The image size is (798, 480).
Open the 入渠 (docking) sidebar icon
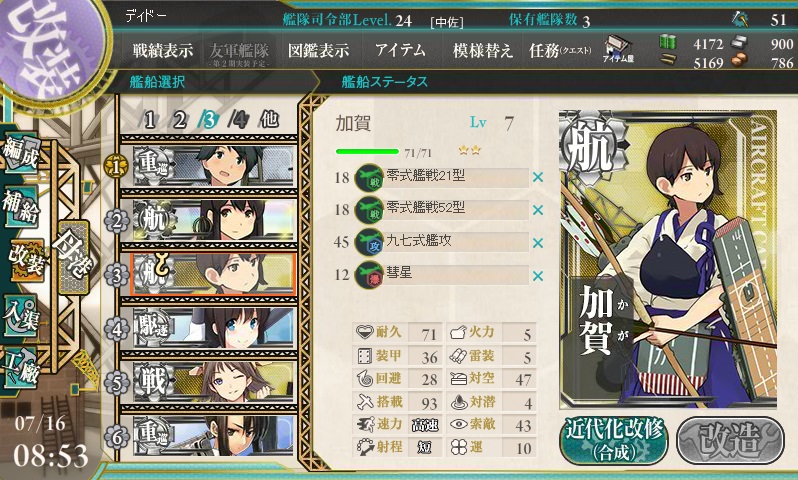pyautogui.click(x=20, y=316)
